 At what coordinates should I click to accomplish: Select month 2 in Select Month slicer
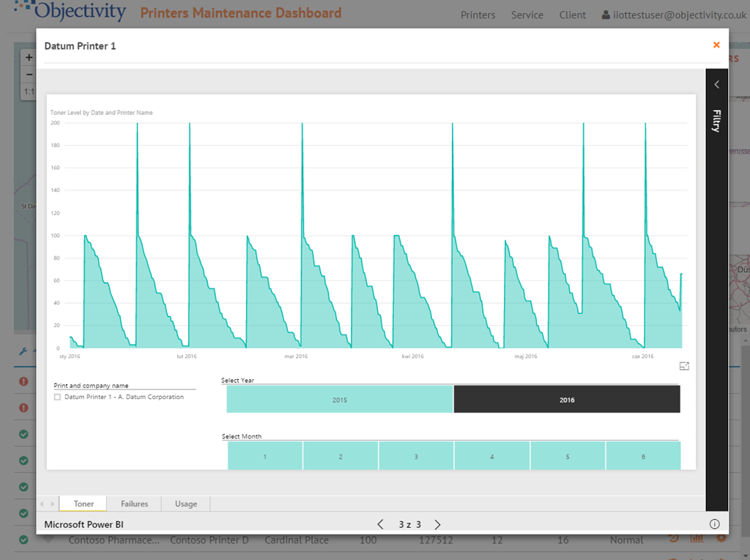[x=341, y=456]
